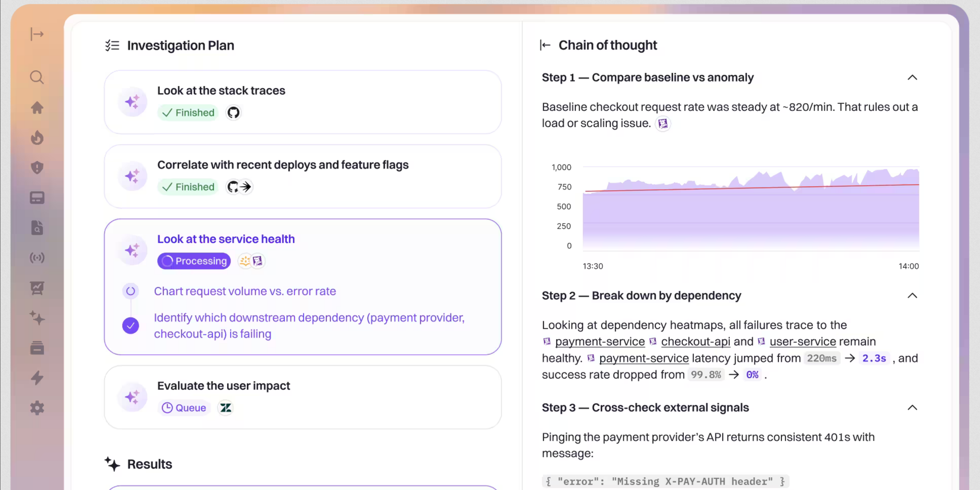This screenshot has width=980, height=490.
Task: Open the settings gear in the sidebar
Action: pyautogui.click(x=37, y=408)
